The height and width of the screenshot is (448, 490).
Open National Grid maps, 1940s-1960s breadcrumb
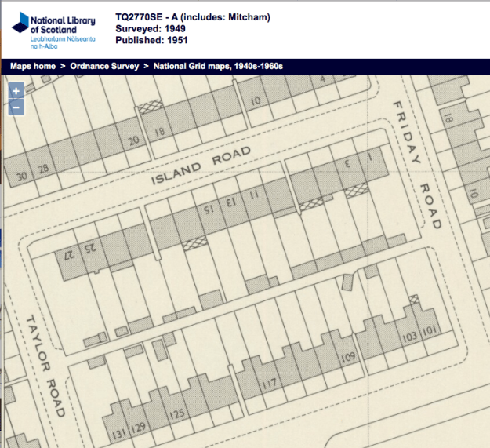218,66
